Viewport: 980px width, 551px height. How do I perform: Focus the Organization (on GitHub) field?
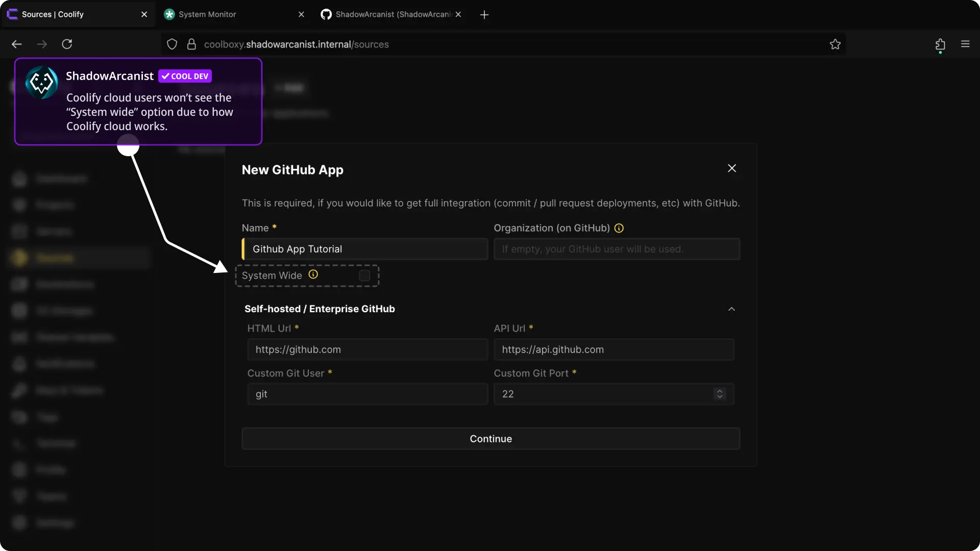tap(617, 249)
